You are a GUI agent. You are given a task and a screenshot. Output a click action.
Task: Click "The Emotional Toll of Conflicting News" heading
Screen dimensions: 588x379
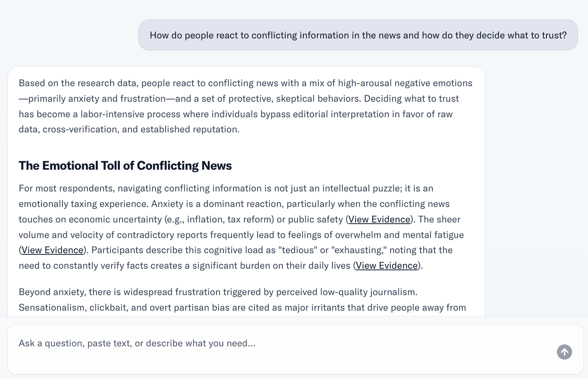tap(125, 166)
